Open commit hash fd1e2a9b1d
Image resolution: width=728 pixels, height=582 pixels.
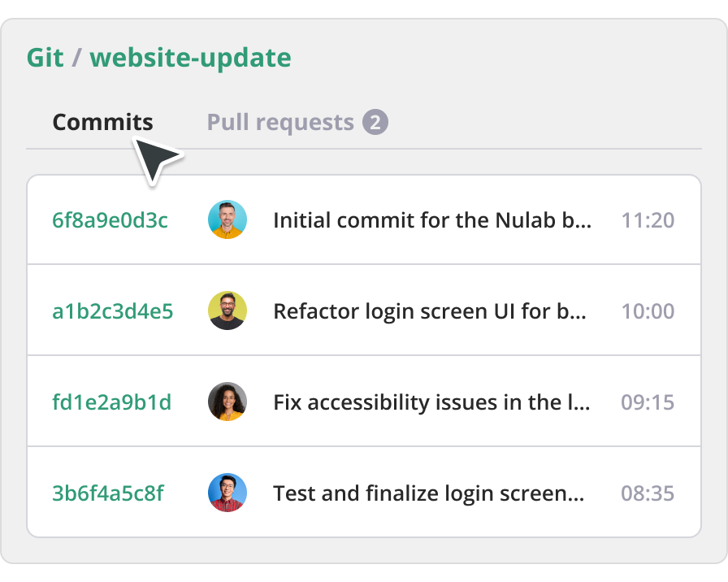click(x=112, y=402)
